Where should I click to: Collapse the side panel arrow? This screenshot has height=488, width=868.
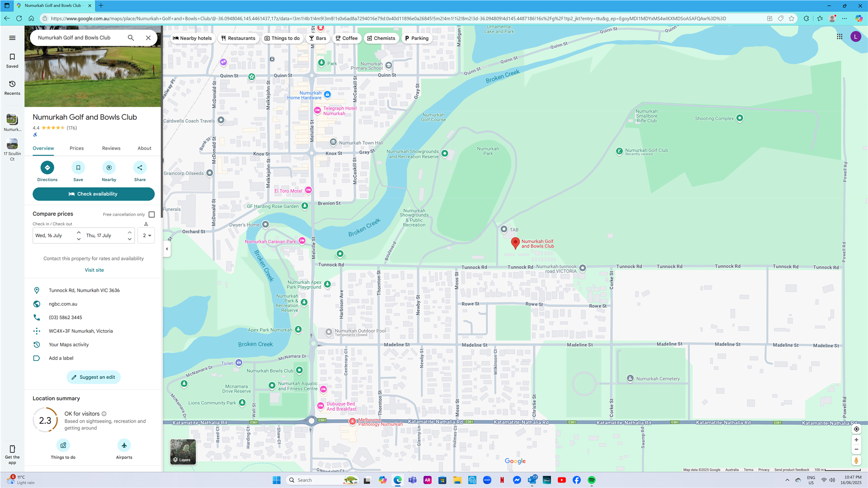pyautogui.click(x=167, y=249)
